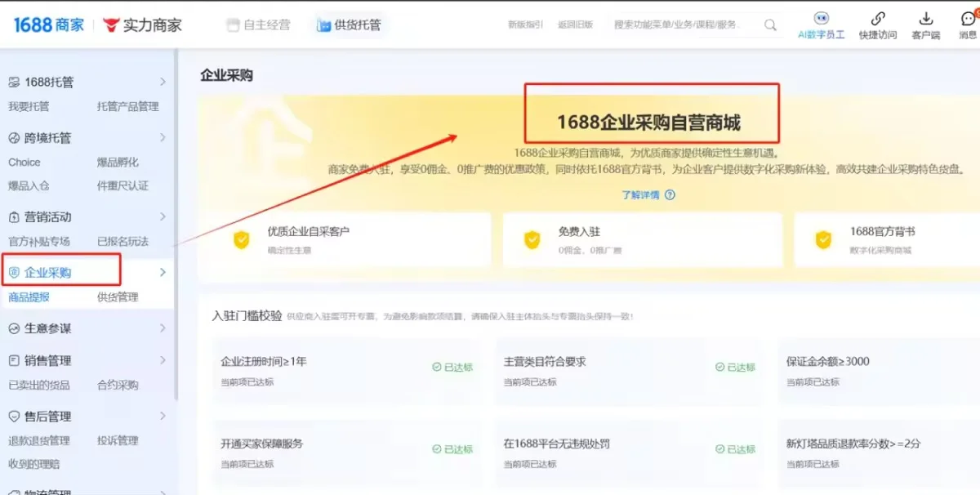Click the search magnifier icon
The width and height of the screenshot is (980, 495).
[768, 25]
